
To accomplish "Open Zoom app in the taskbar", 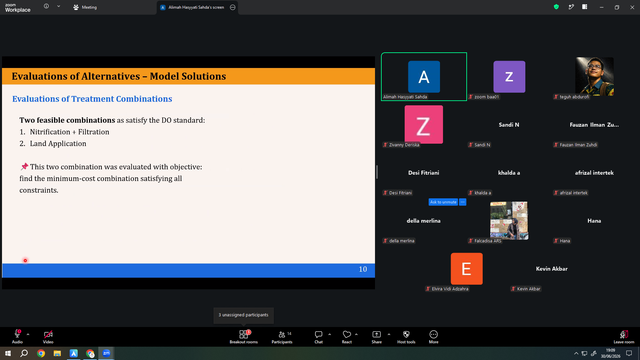I will tap(107, 353).
